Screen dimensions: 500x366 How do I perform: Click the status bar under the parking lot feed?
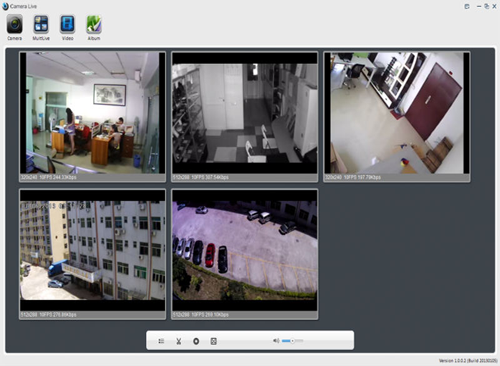click(245, 315)
